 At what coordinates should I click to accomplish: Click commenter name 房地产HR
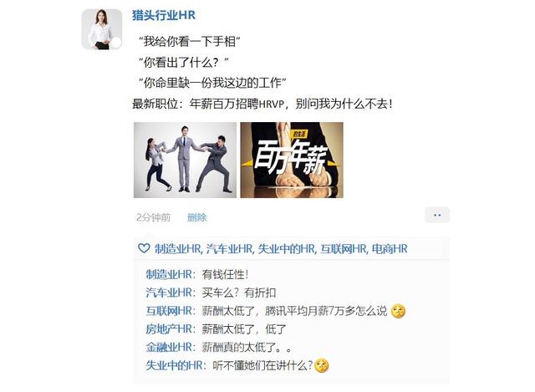pyautogui.click(x=169, y=328)
